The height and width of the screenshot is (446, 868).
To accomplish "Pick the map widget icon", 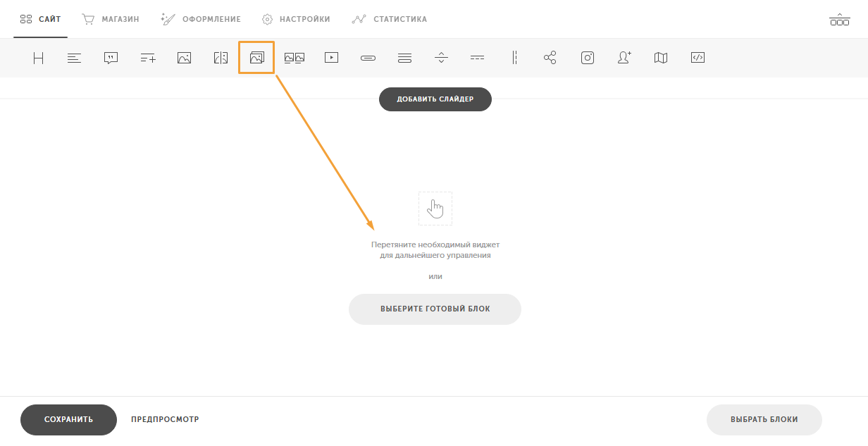I will 661,58.
